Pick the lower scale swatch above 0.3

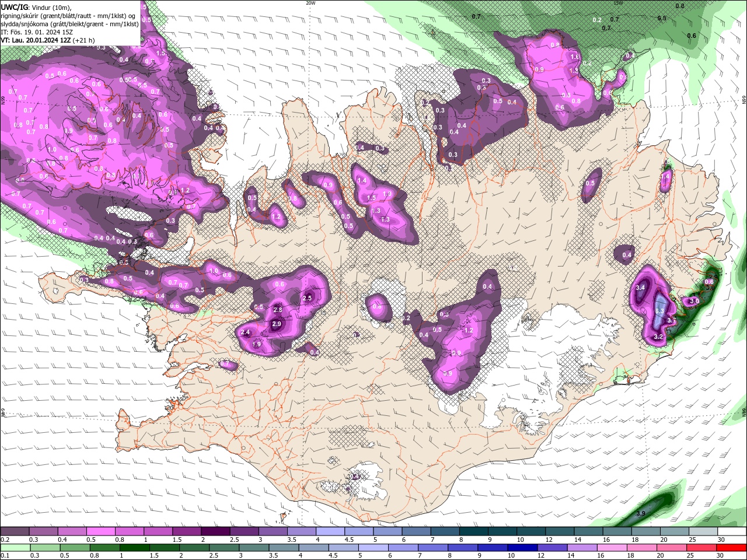[45, 547]
